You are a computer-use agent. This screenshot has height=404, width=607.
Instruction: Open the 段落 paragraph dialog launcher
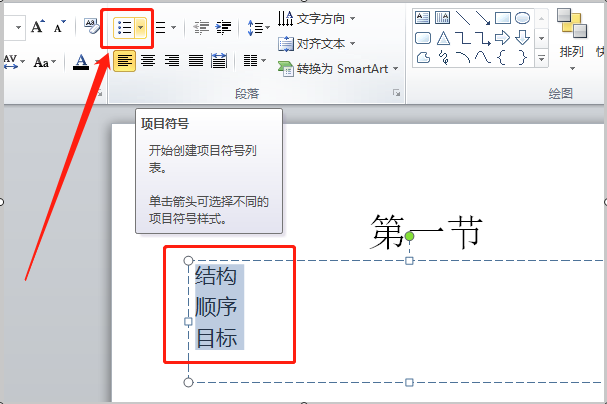coord(396,93)
